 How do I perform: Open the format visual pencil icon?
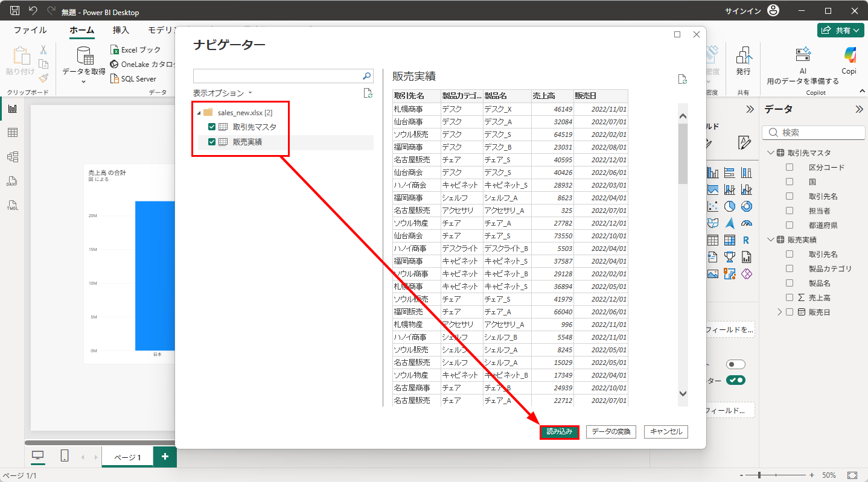click(x=745, y=142)
